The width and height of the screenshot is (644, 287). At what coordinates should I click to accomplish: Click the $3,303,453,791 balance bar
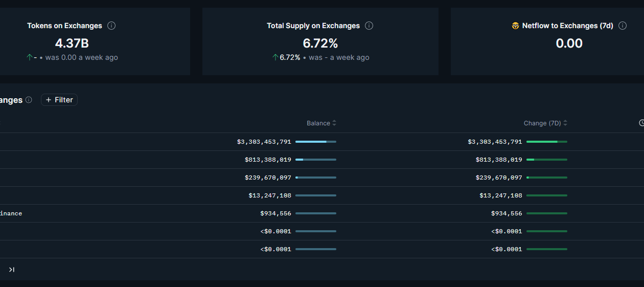[x=316, y=142]
